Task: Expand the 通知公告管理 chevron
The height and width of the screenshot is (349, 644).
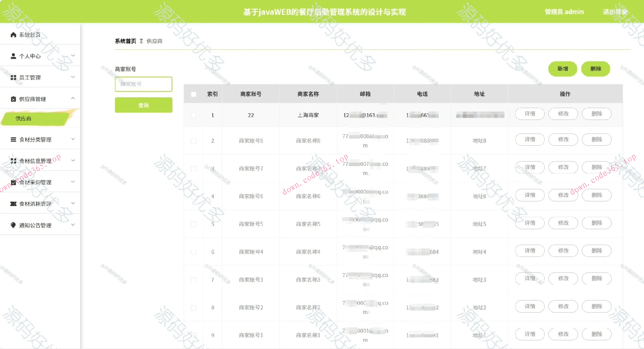Action: click(x=73, y=225)
